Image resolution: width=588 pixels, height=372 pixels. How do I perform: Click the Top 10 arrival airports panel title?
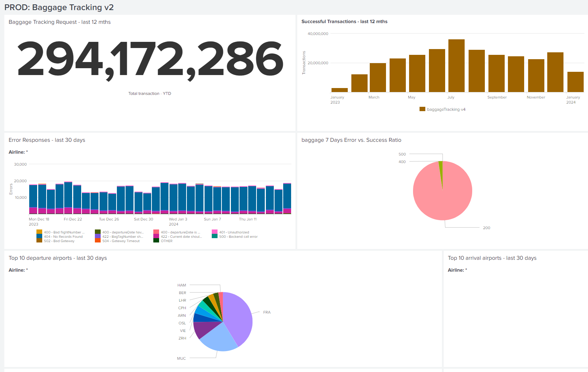492,258
